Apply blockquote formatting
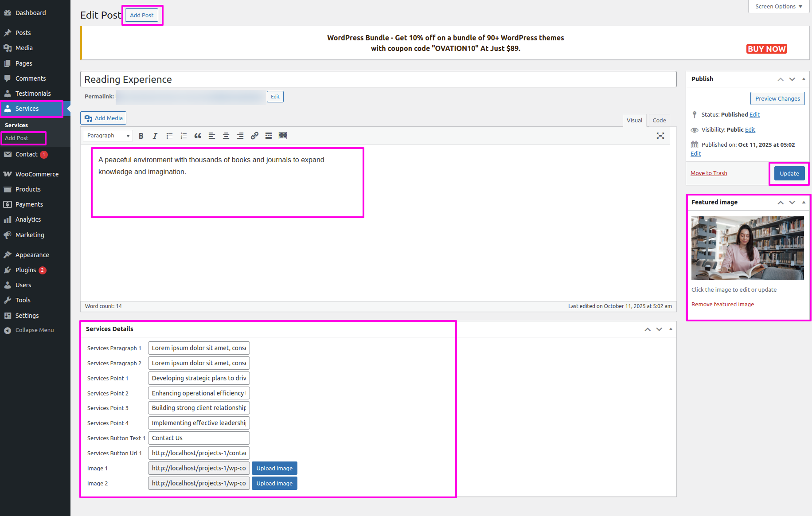This screenshot has height=516, width=812. click(198, 136)
